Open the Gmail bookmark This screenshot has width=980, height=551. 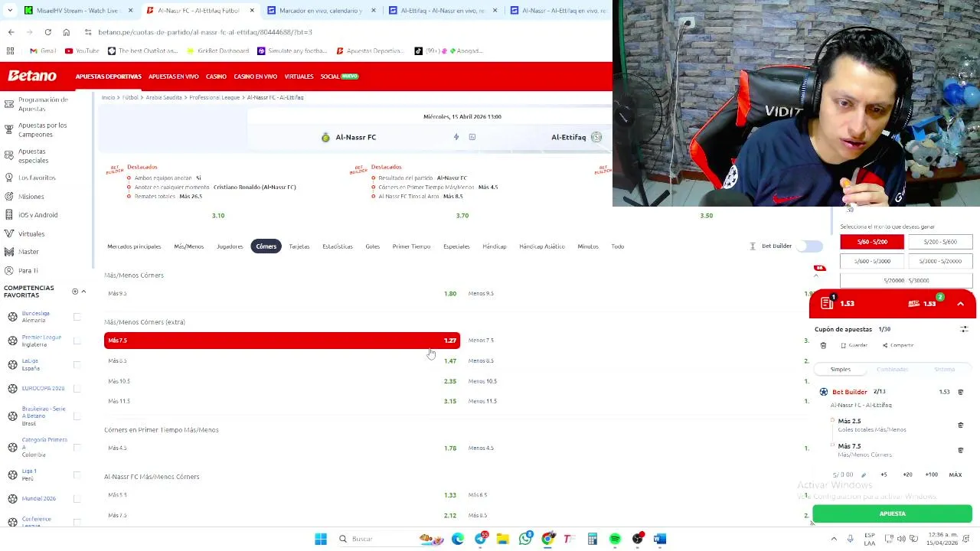43,51
